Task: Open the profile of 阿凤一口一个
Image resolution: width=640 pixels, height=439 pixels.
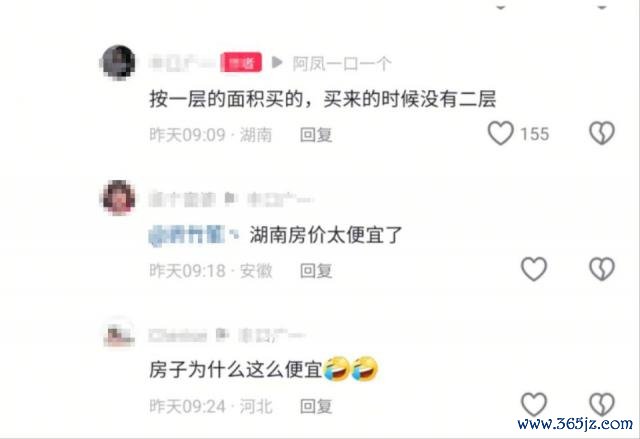Action: 342,63
